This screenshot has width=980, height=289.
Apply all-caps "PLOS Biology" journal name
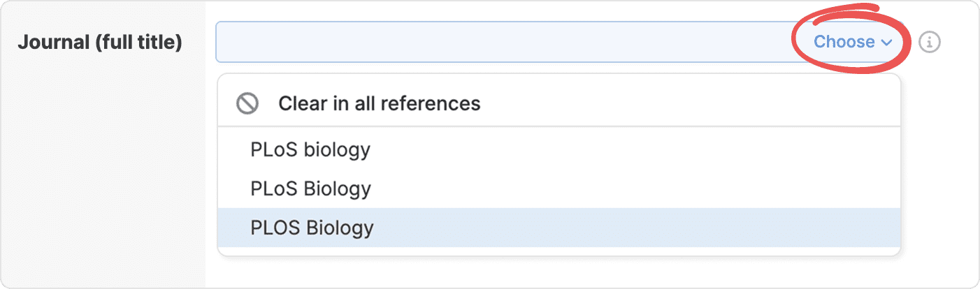pyautogui.click(x=312, y=228)
